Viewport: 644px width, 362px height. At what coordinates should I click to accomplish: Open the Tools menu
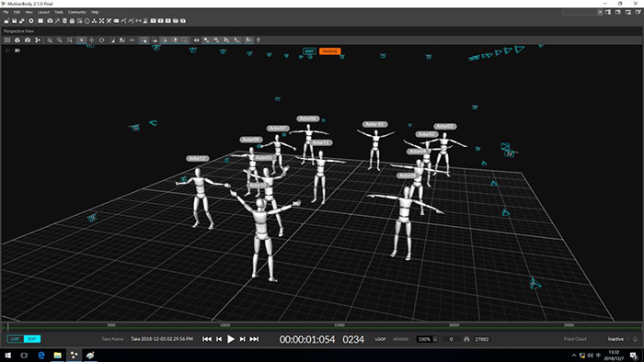coord(59,12)
